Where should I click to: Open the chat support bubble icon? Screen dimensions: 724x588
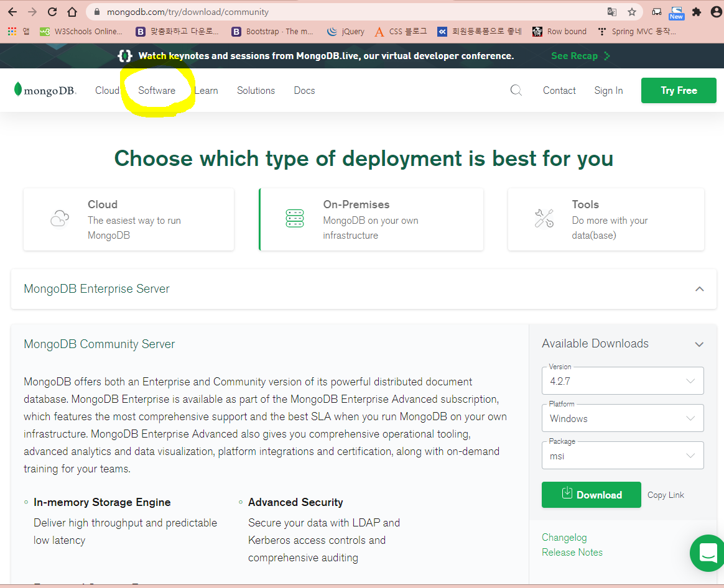click(707, 553)
